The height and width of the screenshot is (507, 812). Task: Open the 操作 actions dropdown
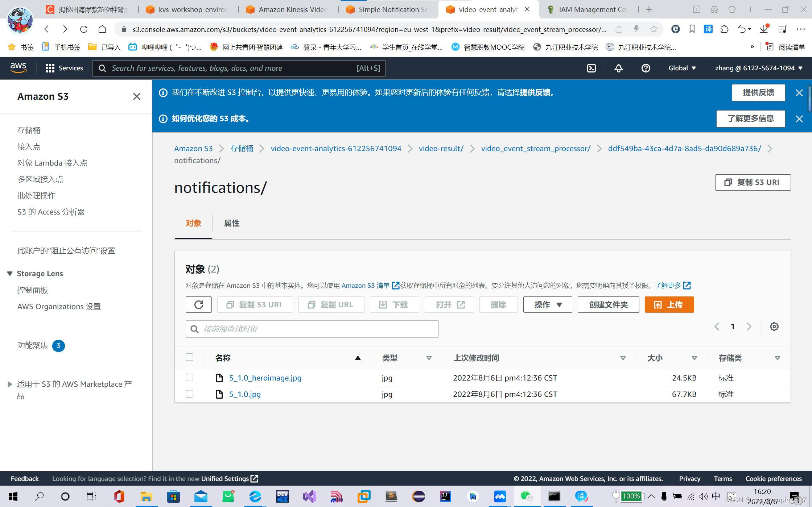point(547,305)
